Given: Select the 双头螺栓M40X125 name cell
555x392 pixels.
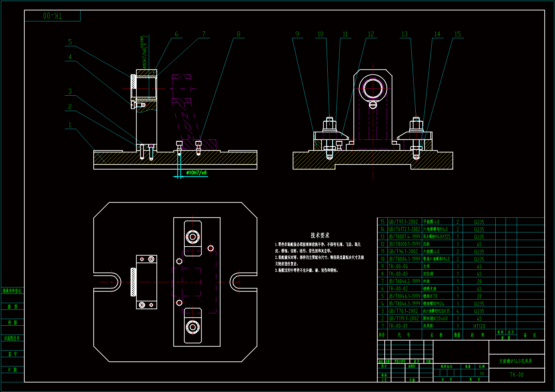Looking at the screenshot, I should tap(437, 237).
